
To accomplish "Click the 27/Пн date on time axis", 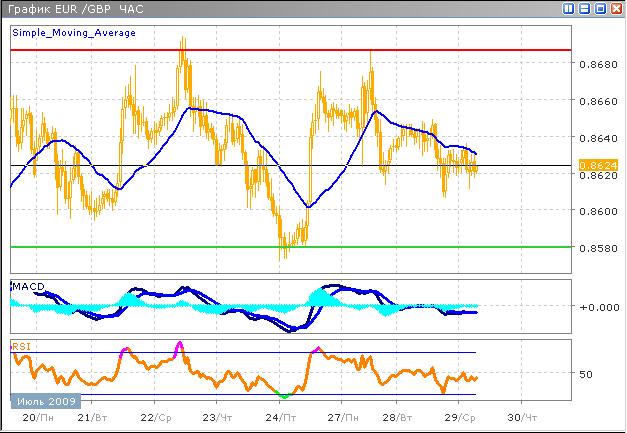I will [x=339, y=416].
